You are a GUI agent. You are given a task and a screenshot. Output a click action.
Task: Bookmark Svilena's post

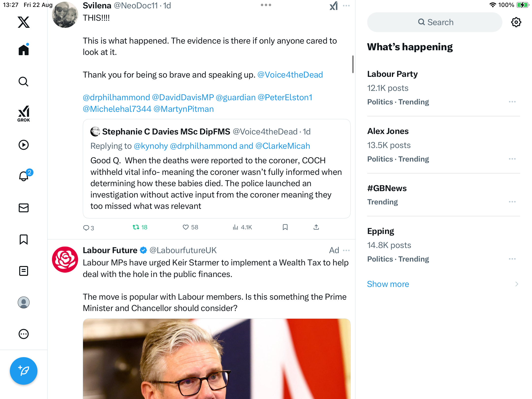(285, 227)
